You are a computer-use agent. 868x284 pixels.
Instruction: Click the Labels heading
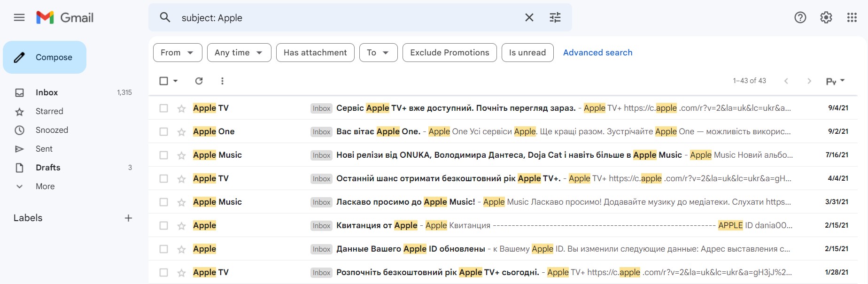pos(28,218)
